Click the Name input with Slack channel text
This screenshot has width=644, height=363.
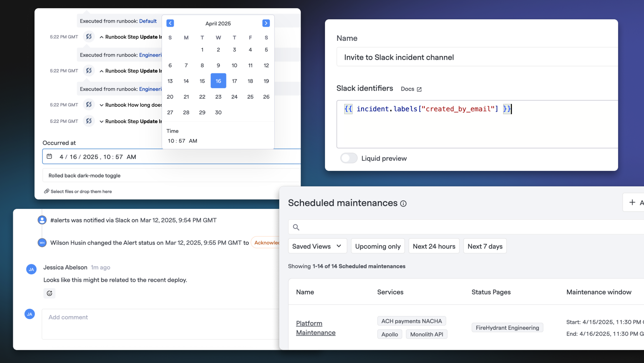tap(477, 57)
